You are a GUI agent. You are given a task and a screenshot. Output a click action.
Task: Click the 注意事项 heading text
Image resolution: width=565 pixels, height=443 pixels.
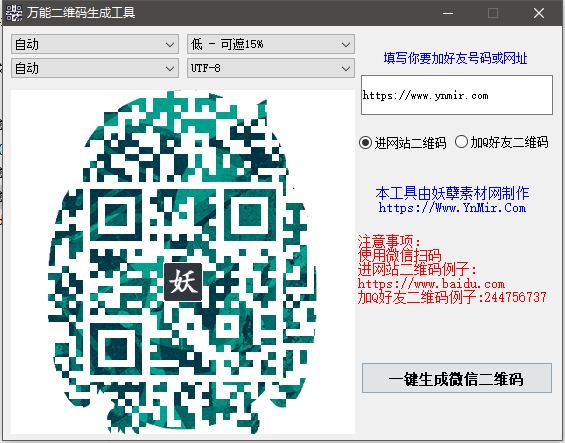click(389, 241)
